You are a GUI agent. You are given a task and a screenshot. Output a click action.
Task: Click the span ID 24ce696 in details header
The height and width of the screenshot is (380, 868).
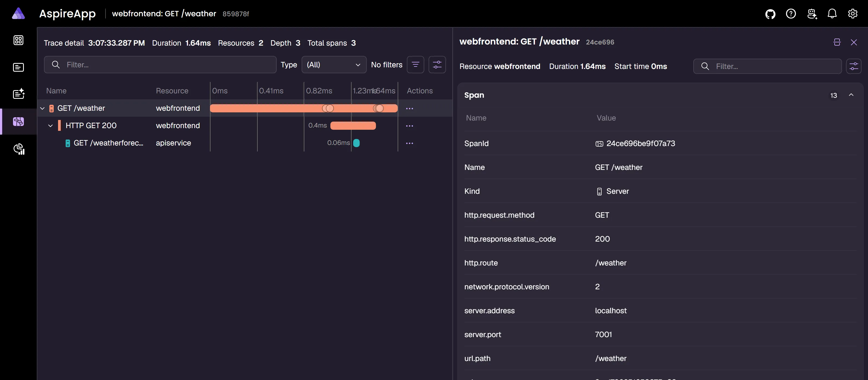(x=600, y=42)
